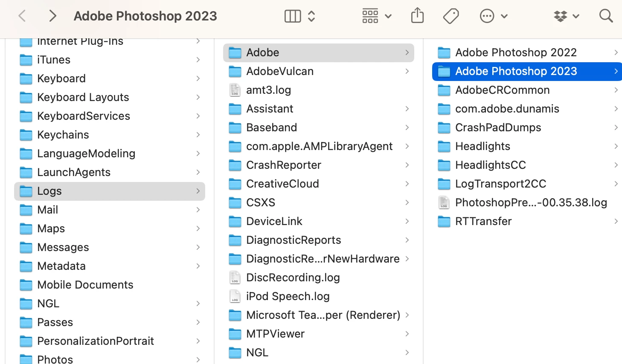Expand the Keychains row chevron
This screenshot has height=364, width=622.
[198, 135]
